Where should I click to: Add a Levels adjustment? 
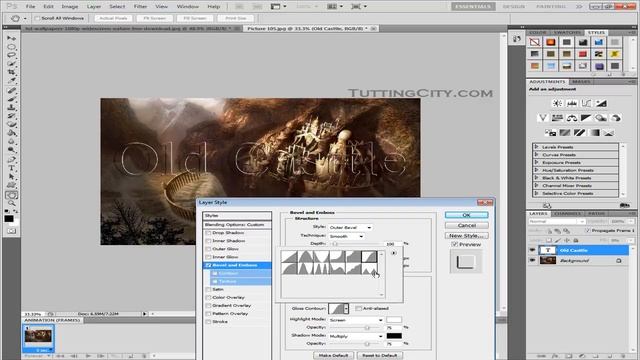coord(572,103)
